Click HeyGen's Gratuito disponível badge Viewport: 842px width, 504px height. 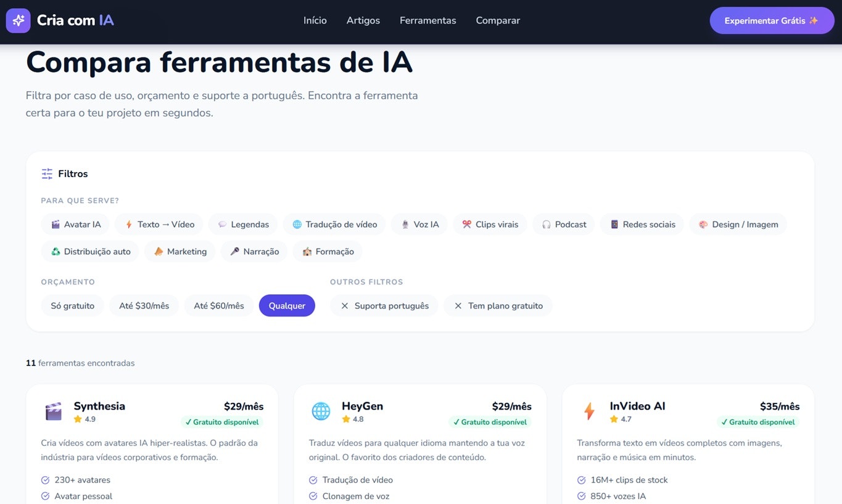[490, 423]
